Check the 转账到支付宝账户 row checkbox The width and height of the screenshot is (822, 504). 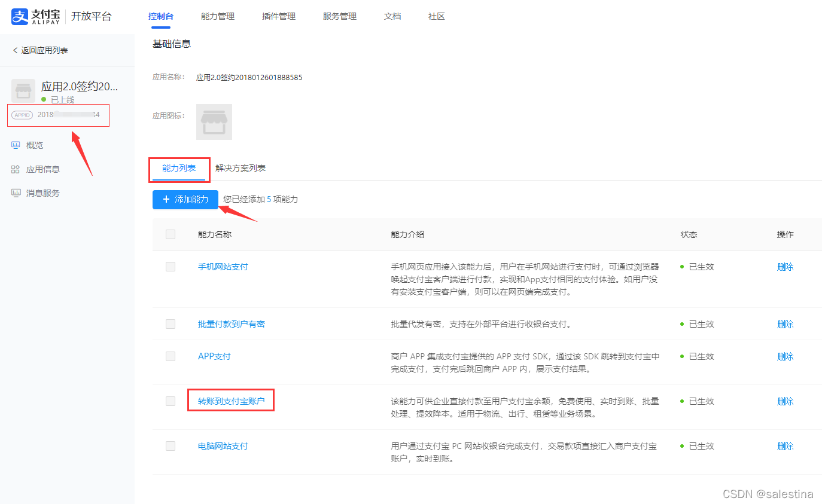pyautogui.click(x=171, y=401)
